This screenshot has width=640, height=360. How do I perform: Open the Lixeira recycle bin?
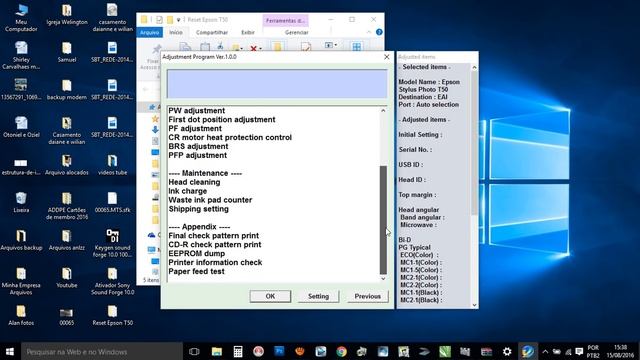tap(21, 202)
